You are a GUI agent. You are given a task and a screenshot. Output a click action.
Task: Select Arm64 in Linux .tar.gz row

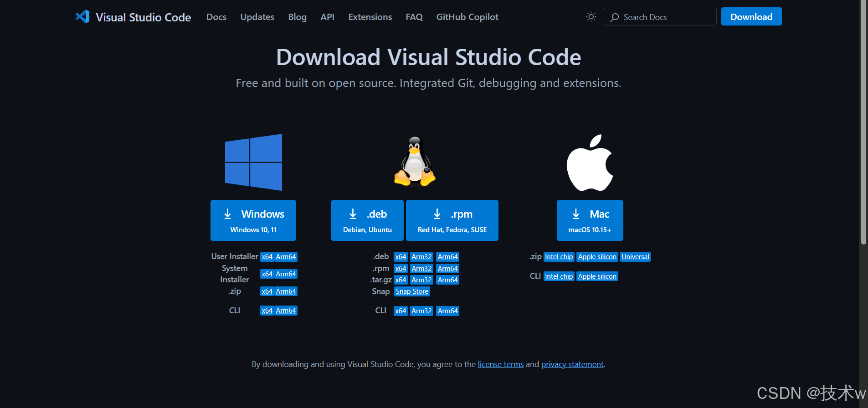tap(447, 280)
